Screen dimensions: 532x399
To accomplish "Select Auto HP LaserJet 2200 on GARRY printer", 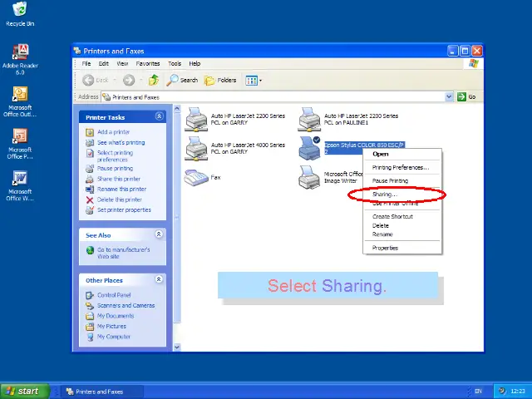I will (234, 120).
